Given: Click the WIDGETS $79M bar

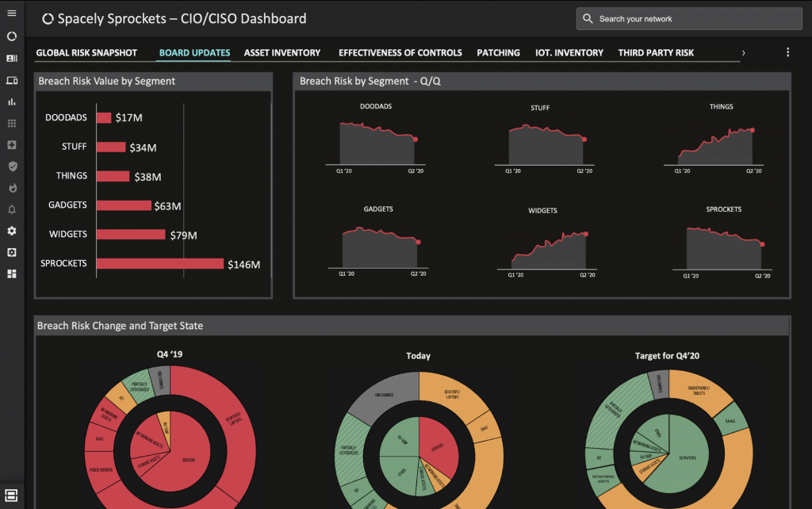Looking at the screenshot, I should click(131, 235).
